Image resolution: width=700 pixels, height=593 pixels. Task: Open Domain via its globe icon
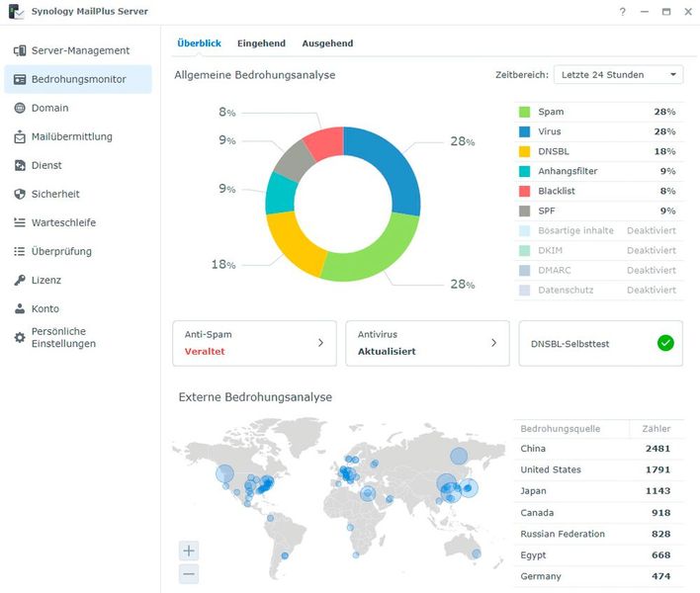(x=20, y=108)
